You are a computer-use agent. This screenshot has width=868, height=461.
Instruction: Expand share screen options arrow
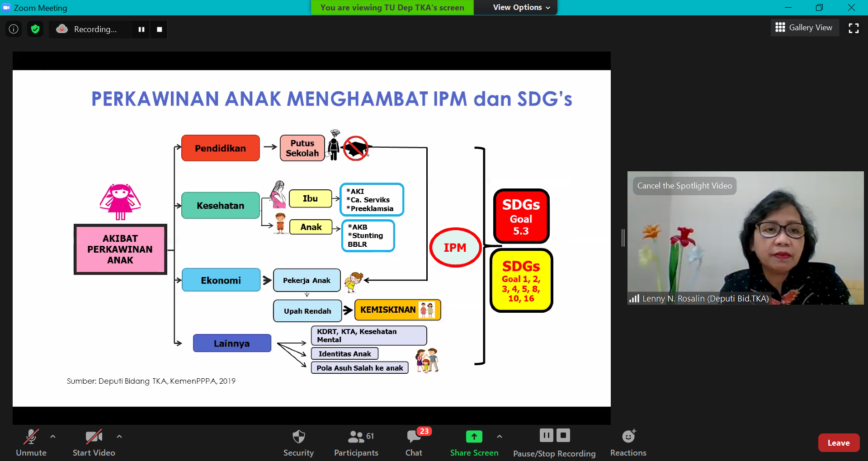pyautogui.click(x=499, y=437)
